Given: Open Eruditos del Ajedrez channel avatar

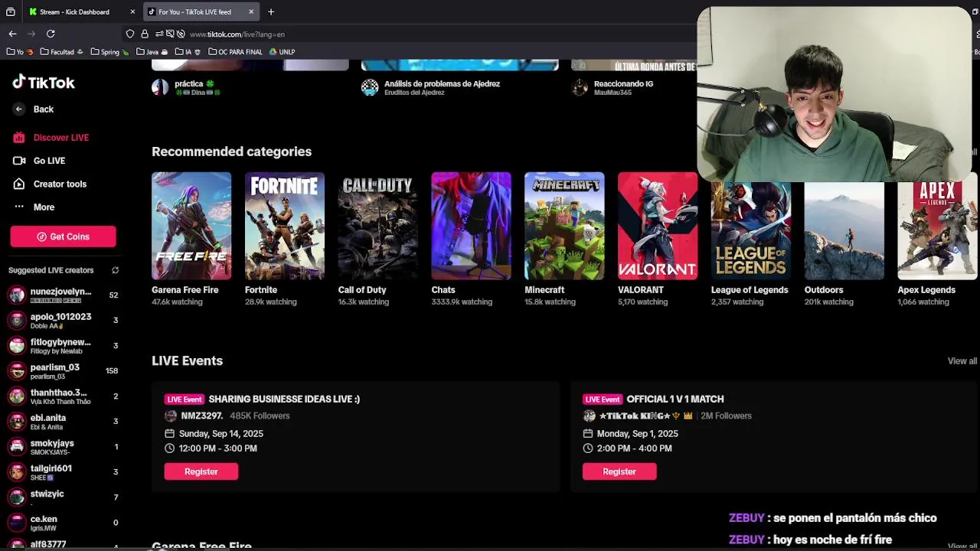Looking at the screenshot, I should pyautogui.click(x=370, y=87).
